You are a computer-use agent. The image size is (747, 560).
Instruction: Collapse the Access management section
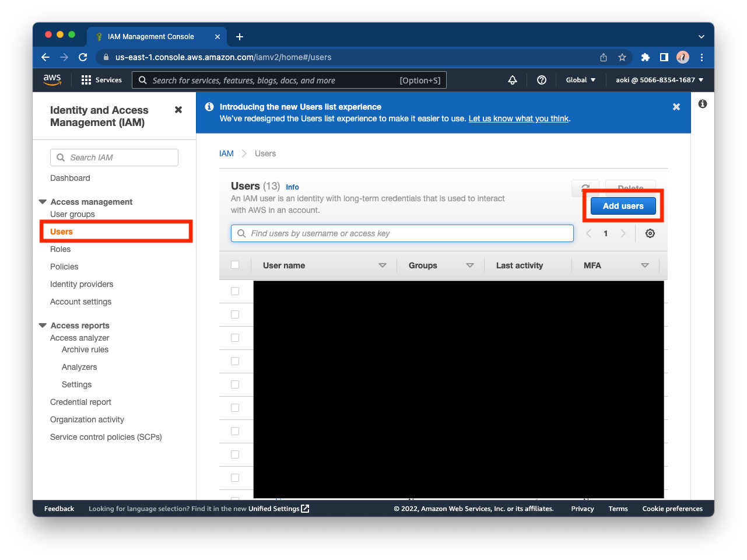[43, 202]
